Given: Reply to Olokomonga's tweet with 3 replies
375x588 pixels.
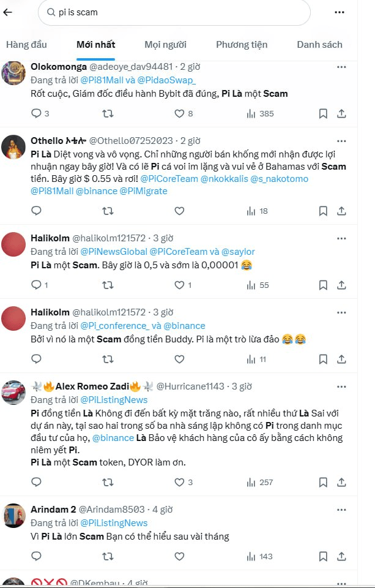Looking at the screenshot, I should point(36,113).
